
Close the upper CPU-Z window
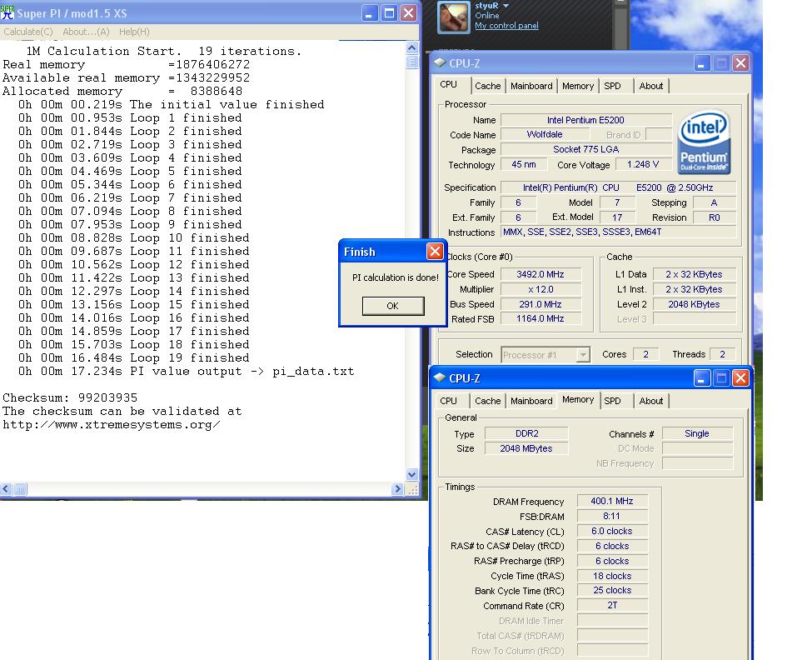[x=740, y=63]
